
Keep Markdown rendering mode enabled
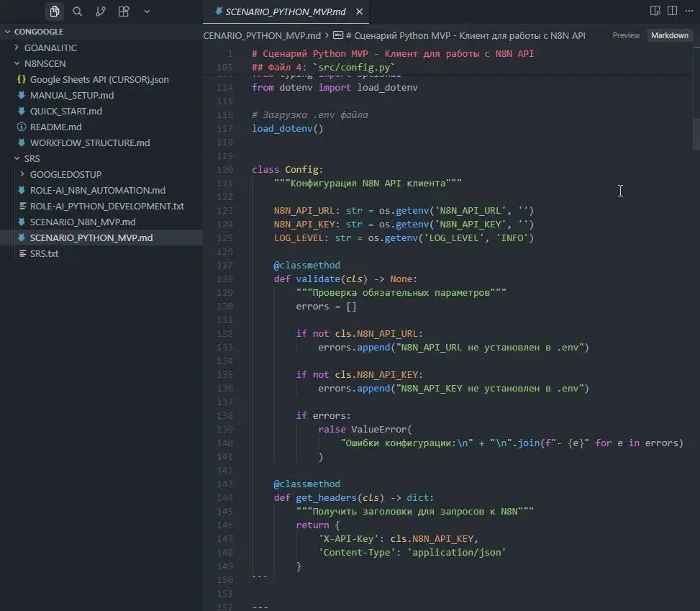669,35
